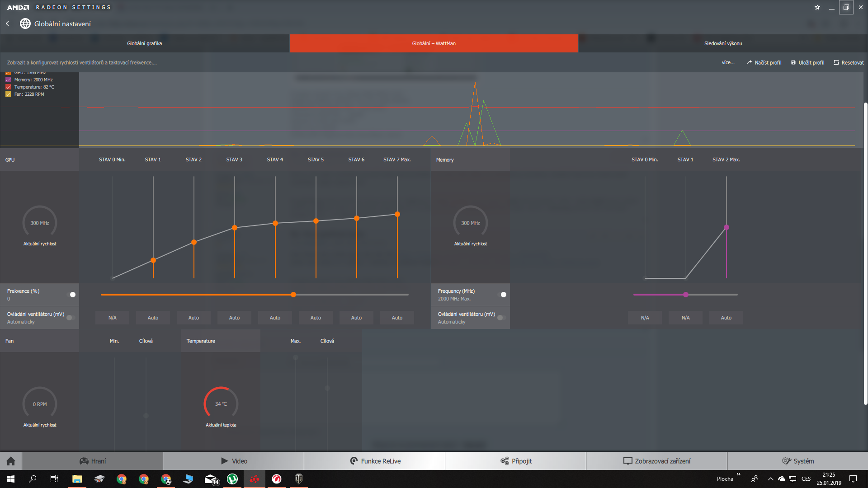Click the Memory STAV 2 Max. graph point
Image resolution: width=868 pixels, height=488 pixels.
[x=726, y=227]
